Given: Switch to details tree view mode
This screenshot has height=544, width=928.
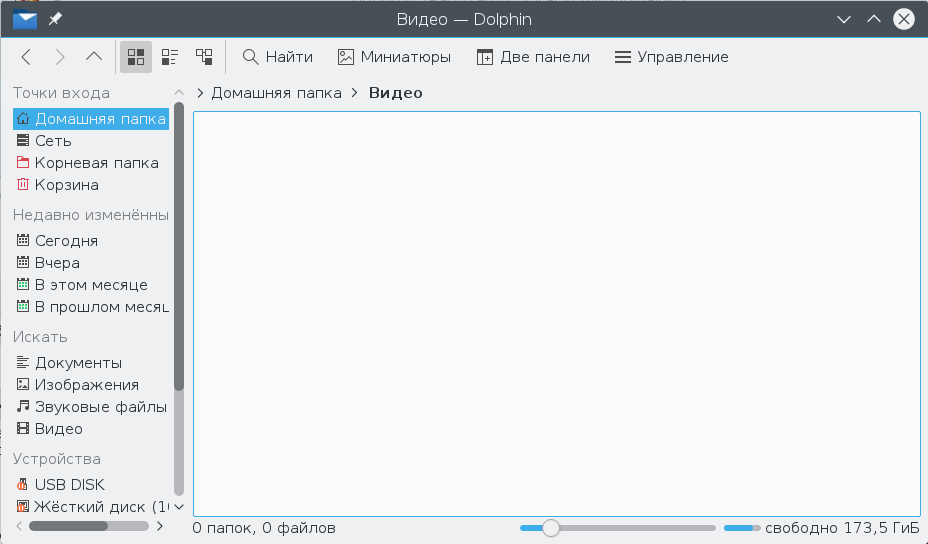Looking at the screenshot, I should 204,57.
